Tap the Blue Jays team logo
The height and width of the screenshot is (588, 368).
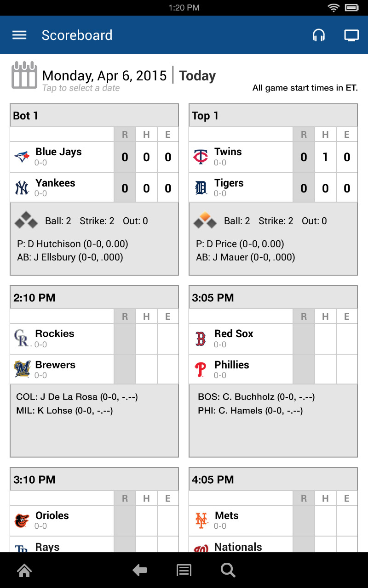pos(22,157)
